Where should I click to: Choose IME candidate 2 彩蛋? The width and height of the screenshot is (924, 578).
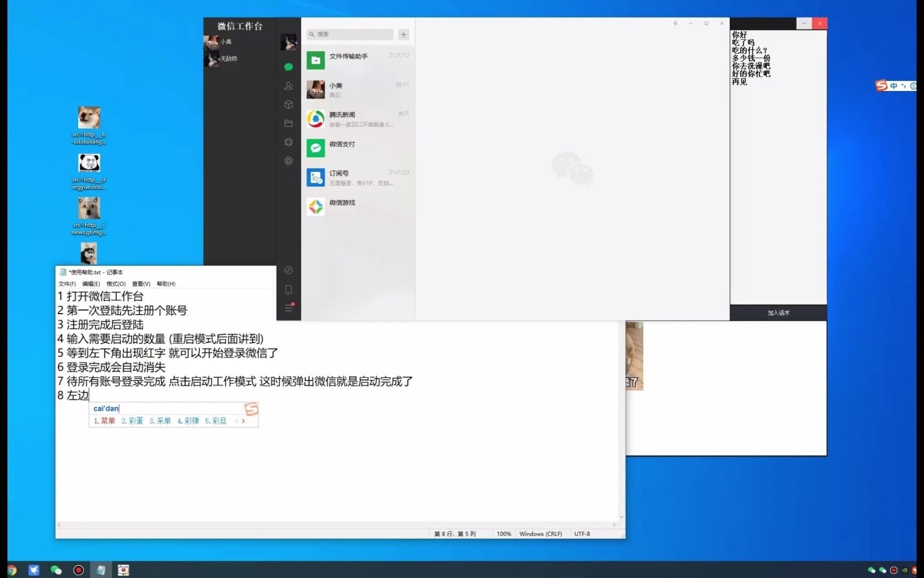pos(132,421)
